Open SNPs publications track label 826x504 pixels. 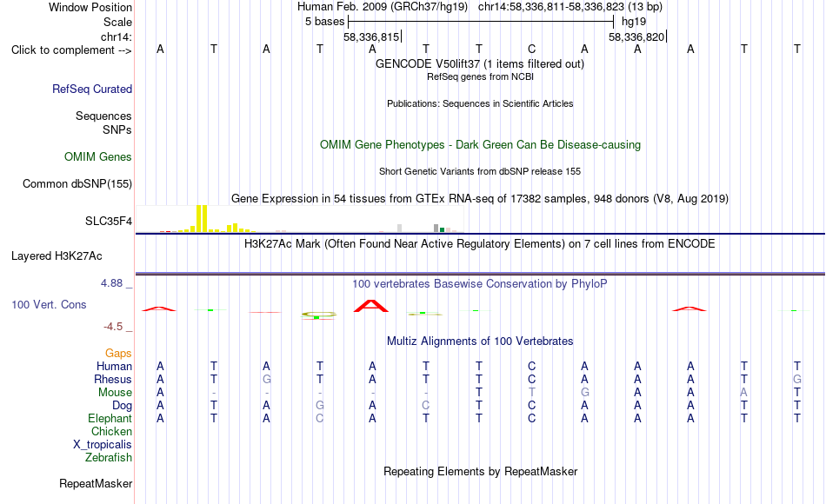point(117,129)
